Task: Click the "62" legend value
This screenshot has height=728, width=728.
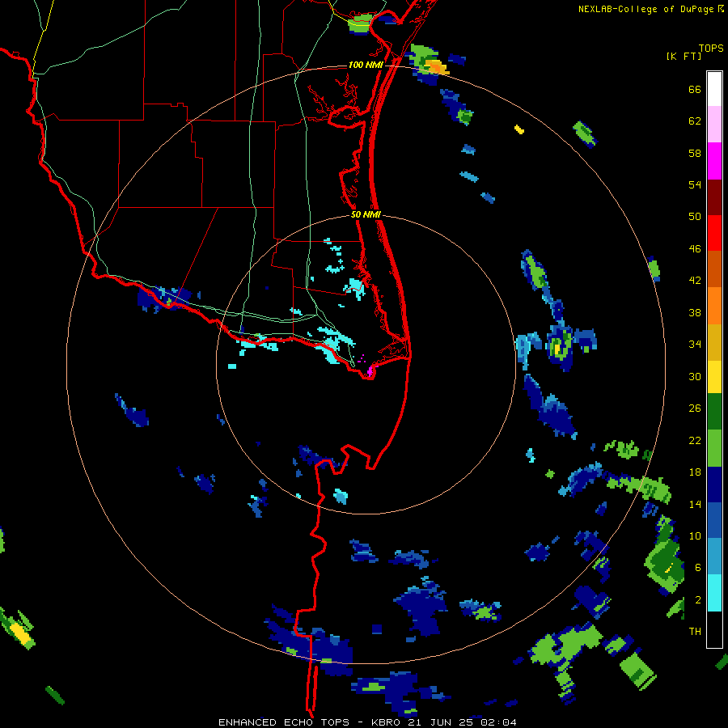Action: (695, 121)
